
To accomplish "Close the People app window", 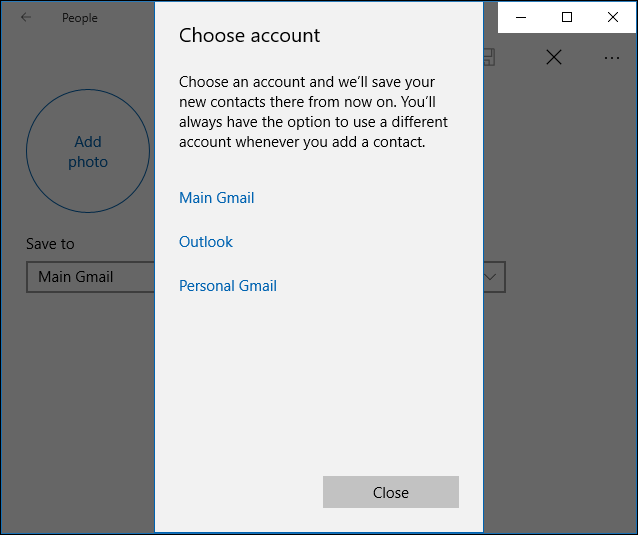I will tap(613, 17).
